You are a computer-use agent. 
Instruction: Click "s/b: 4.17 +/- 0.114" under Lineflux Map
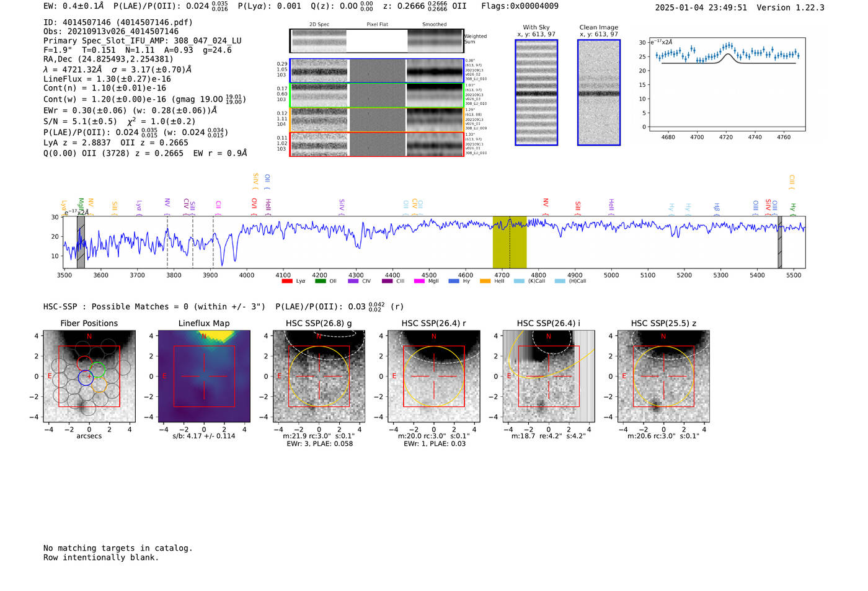(204, 436)
